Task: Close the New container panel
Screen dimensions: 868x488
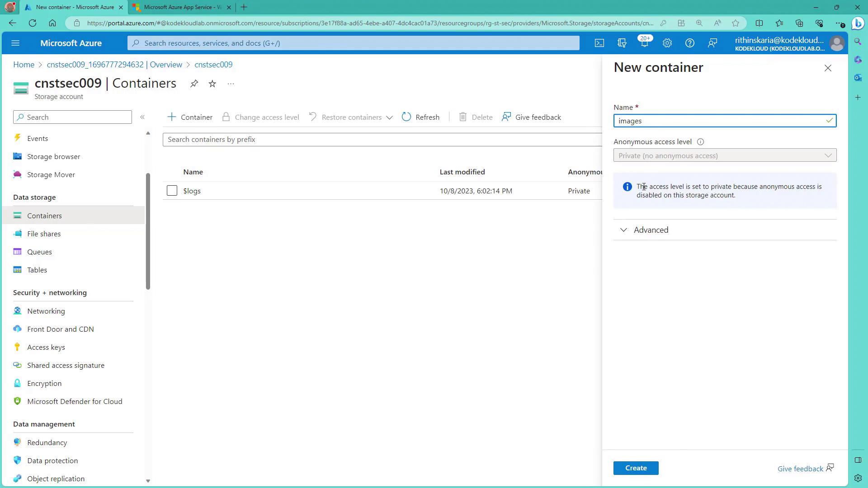Action: [827, 68]
